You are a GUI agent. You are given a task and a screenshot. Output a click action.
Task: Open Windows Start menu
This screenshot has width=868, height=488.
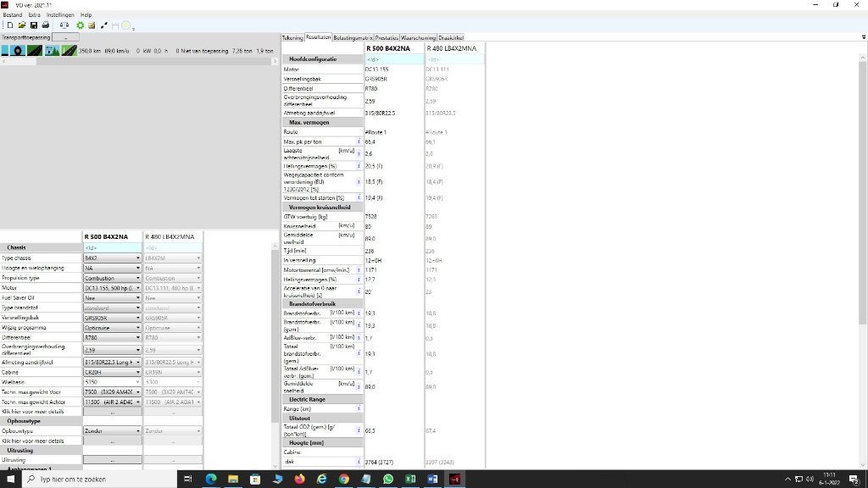[10, 480]
